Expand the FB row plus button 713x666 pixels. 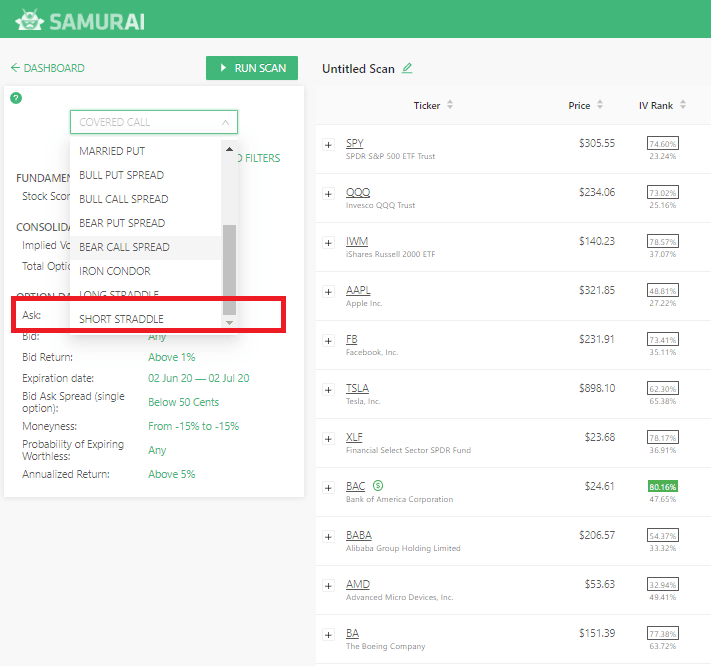pyautogui.click(x=328, y=341)
